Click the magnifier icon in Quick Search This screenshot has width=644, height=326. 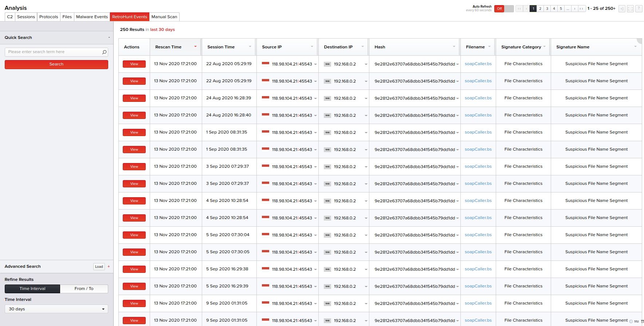104,52
